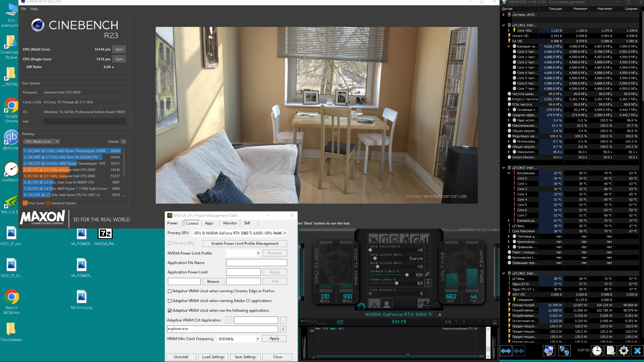Screen dimensions: 644x362
Task: Open Cinebench File menu
Action: pos(23,9)
